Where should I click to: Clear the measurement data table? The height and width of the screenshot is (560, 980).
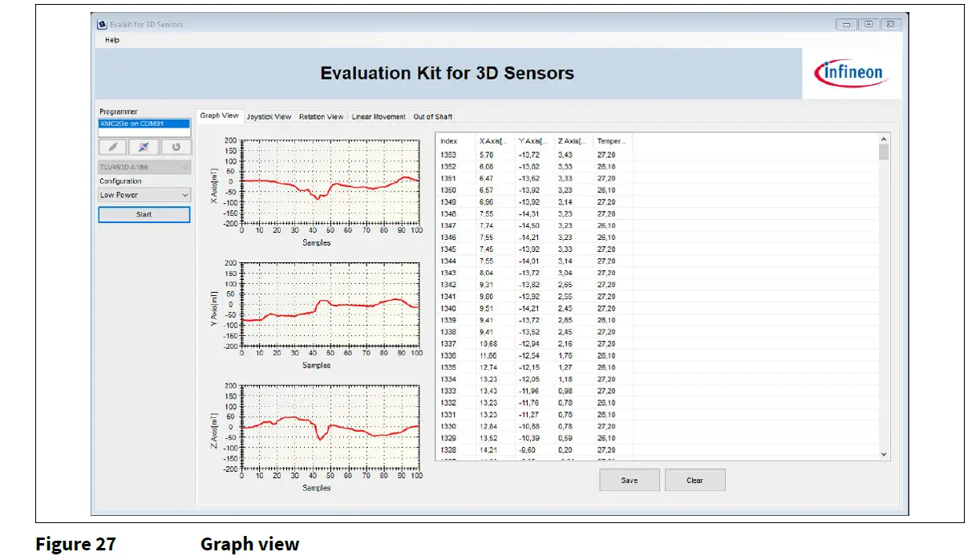click(x=695, y=480)
